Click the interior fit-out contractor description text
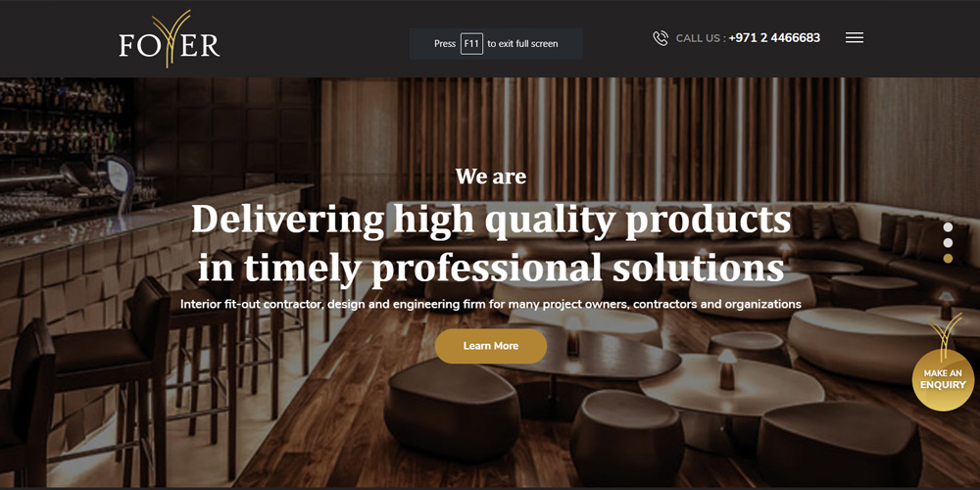 pyautogui.click(x=491, y=305)
